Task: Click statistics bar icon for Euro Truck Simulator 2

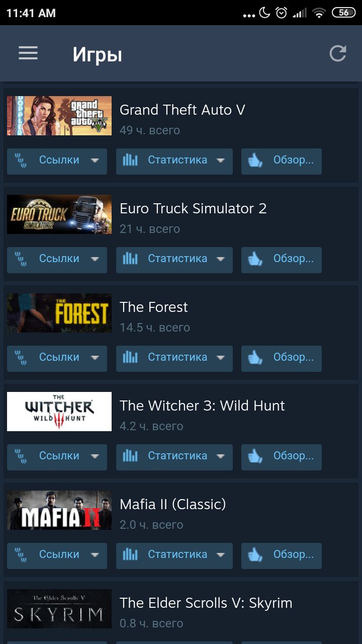Action: pos(130,259)
